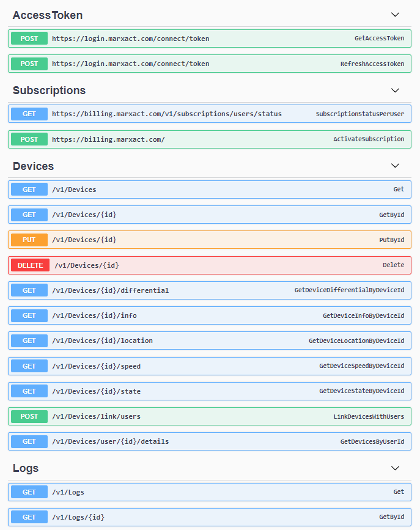Open the GetDevicesByUserId endpoint row
Screen dimensions: 420x530
(210, 441)
